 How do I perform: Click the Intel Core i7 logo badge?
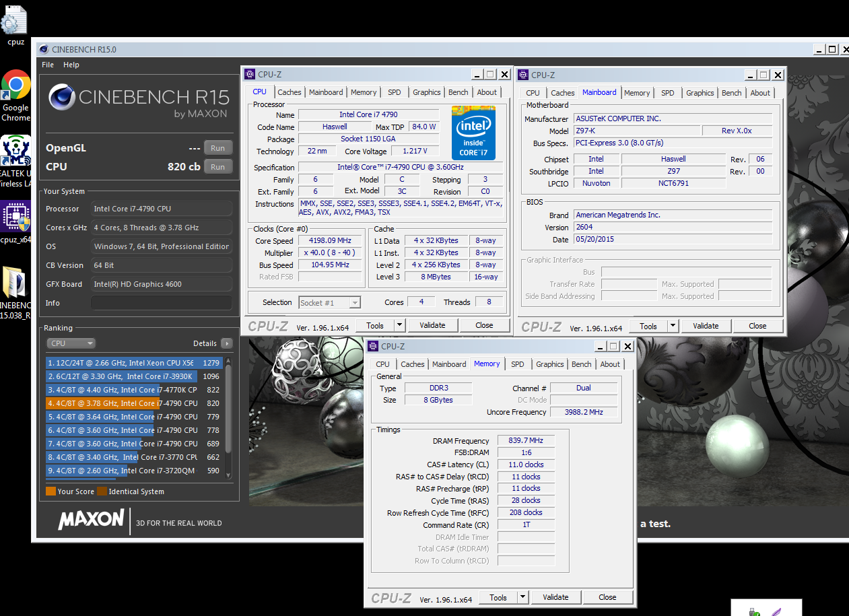click(x=473, y=133)
